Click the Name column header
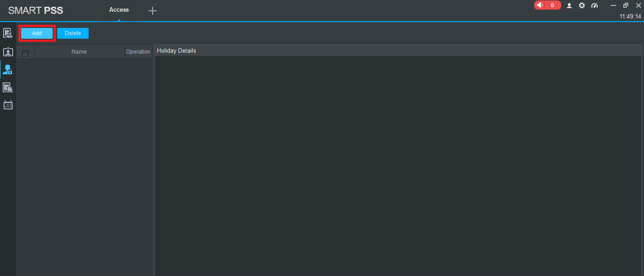 pyautogui.click(x=79, y=52)
